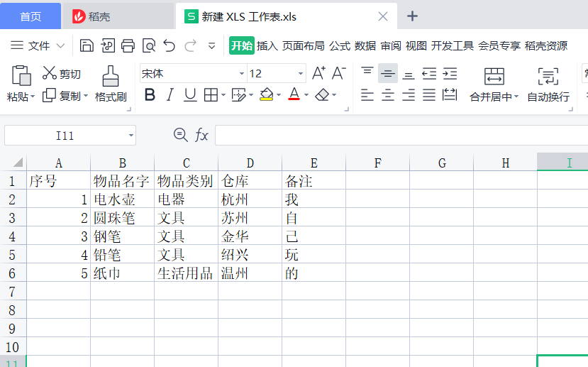Click the zoom magnifier by formula bar
Image resolution: width=588 pixels, height=367 pixels.
[x=181, y=135]
